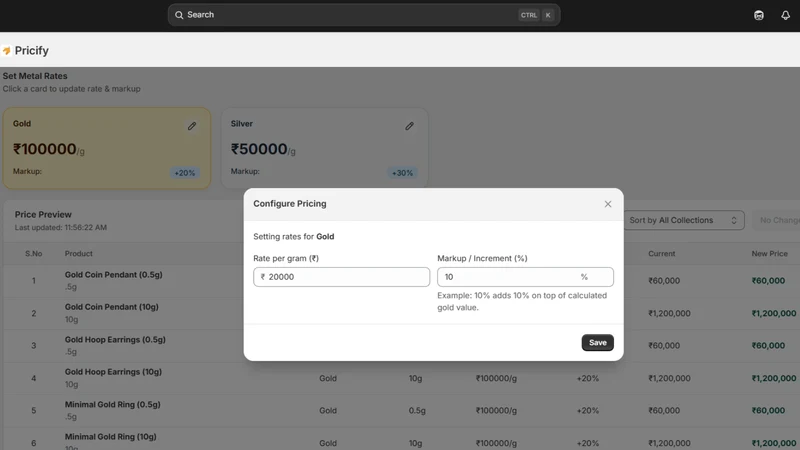Click the New Price column header
This screenshot has height=450, width=800.
769,254
